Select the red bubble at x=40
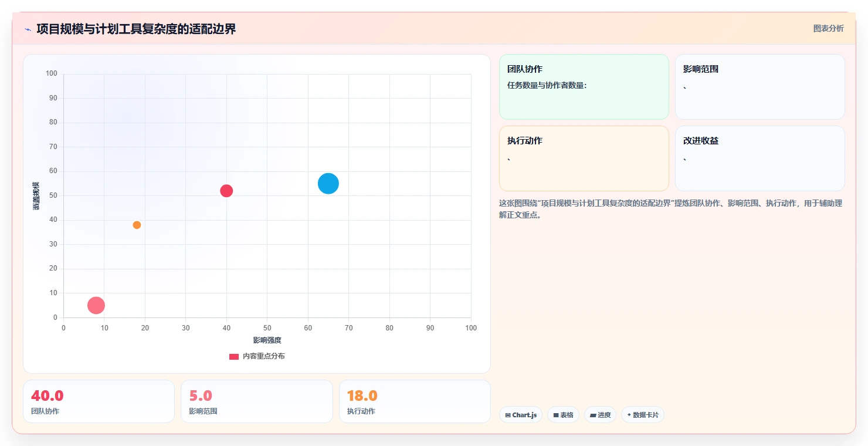 tap(226, 191)
